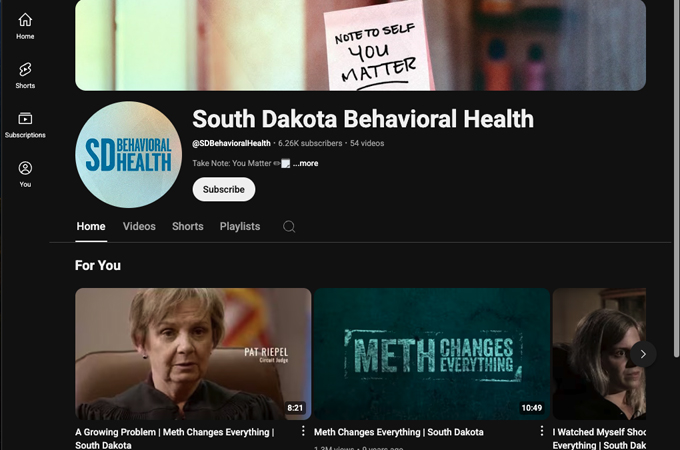Open Subscriptions in the sidebar

[25, 125]
